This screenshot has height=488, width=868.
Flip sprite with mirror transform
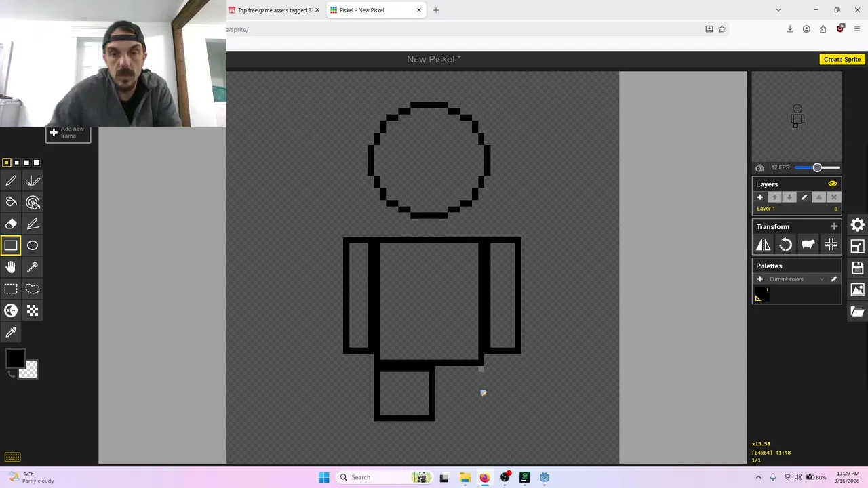tap(764, 245)
